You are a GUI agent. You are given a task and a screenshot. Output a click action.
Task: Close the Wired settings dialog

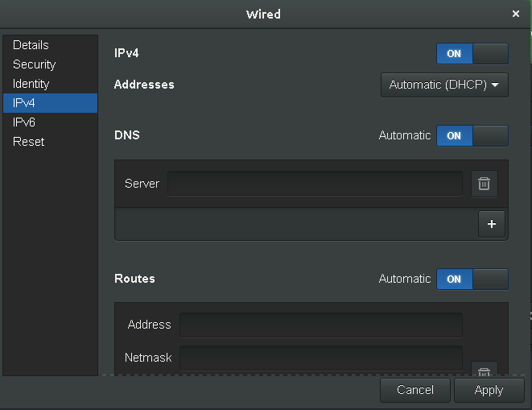(516, 14)
